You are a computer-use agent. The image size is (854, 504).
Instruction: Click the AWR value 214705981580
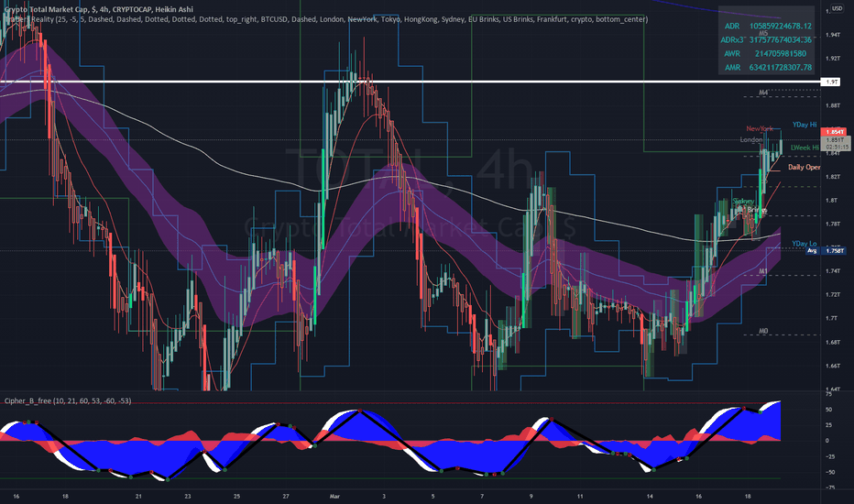pos(781,53)
